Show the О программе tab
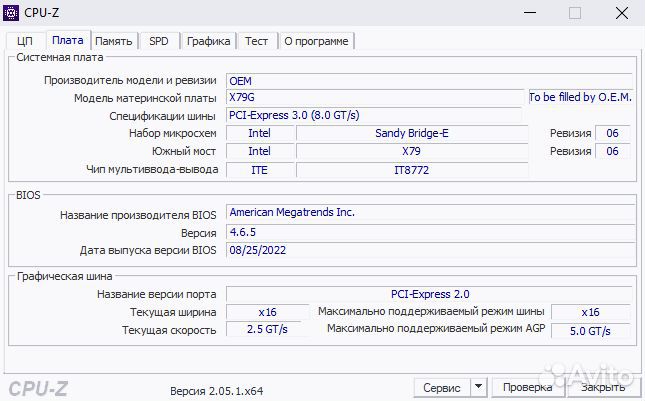The height and width of the screenshot is (401, 645). (316, 41)
